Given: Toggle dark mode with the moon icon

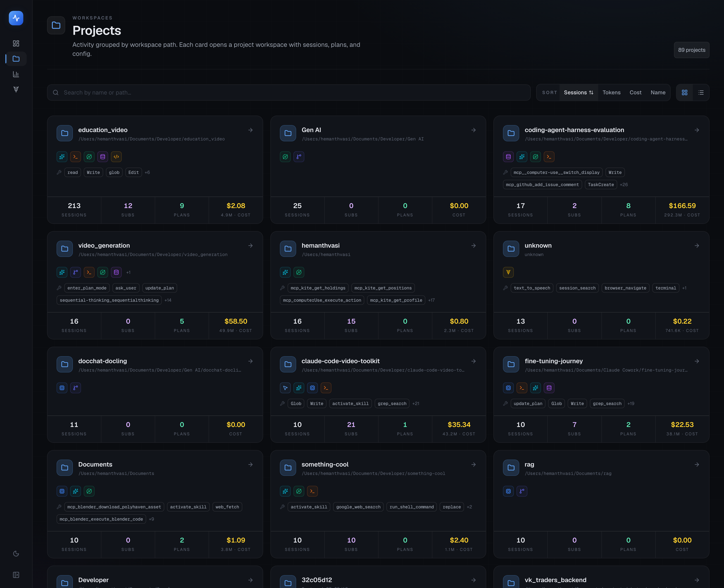Looking at the screenshot, I should point(16,553).
